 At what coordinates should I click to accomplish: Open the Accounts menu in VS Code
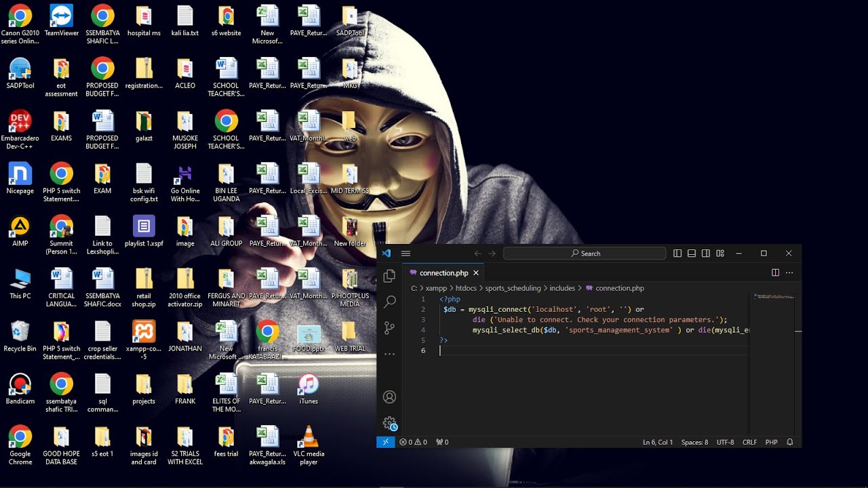pyautogui.click(x=389, y=397)
